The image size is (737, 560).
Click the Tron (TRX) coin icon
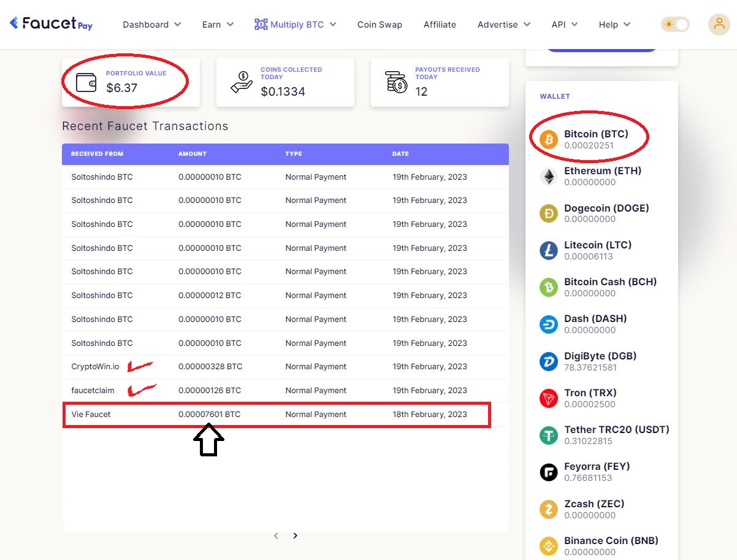click(549, 398)
